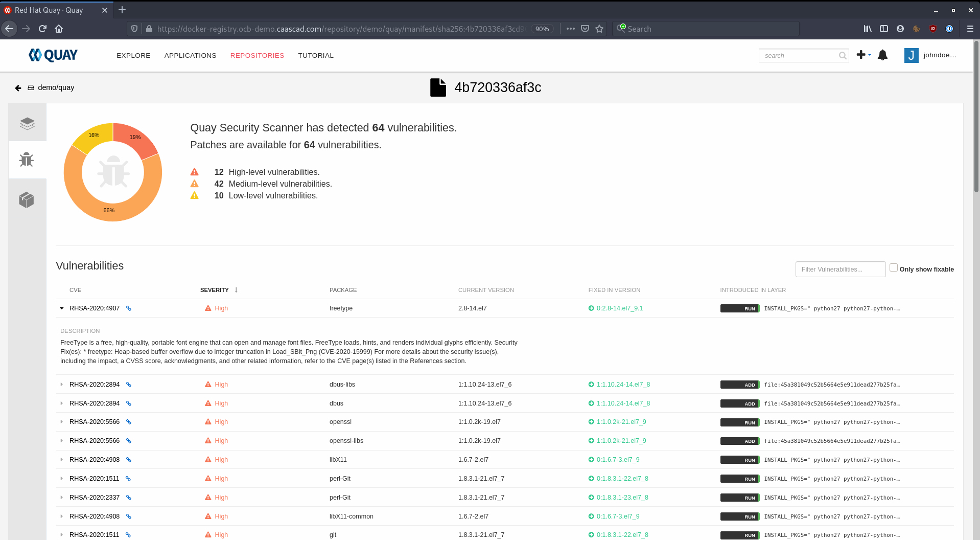The height and width of the screenshot is (540, 980).
Task: Toggle Firefox sidebar view
Action: [x=884, y=29]
